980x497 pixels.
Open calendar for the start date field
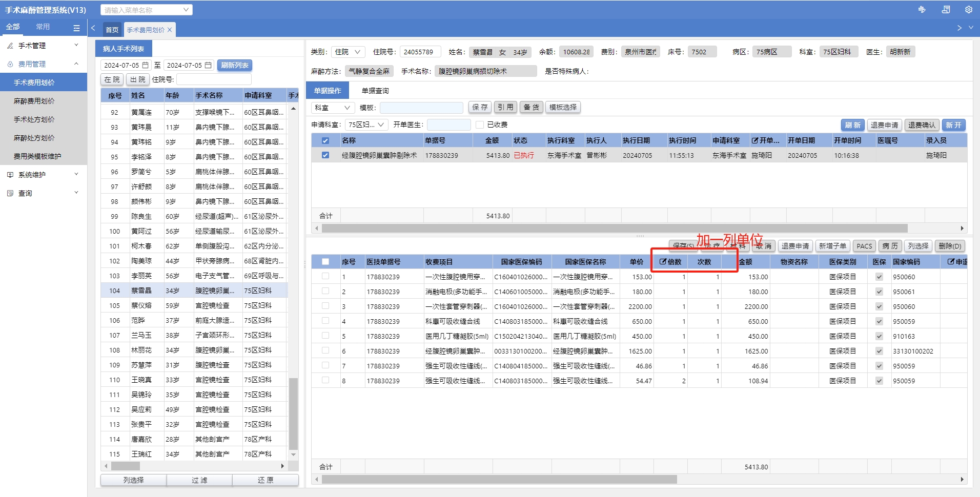click(x=145, y=65)
